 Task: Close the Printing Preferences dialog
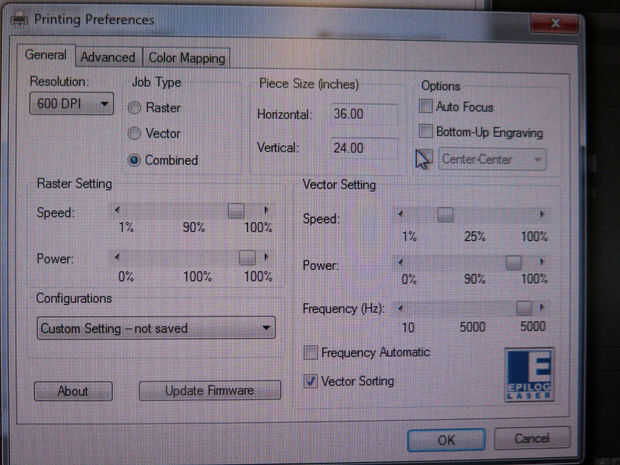click(x=555, y=24)
